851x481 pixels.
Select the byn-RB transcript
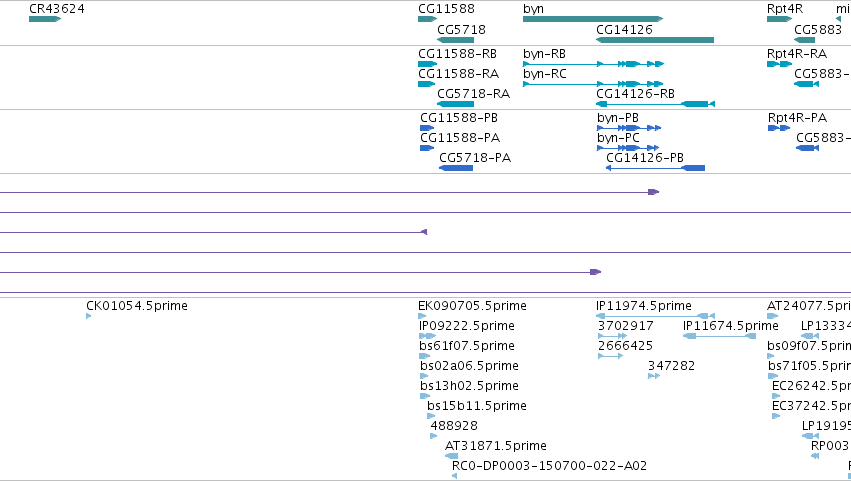click(x=544, y=54)
